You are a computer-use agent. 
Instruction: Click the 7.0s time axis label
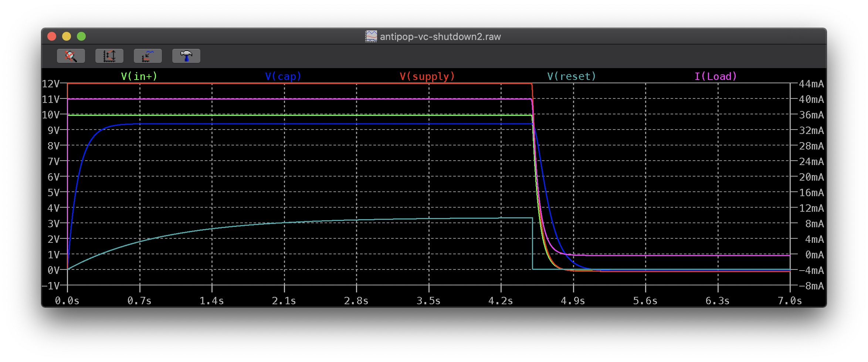point(790,301)
